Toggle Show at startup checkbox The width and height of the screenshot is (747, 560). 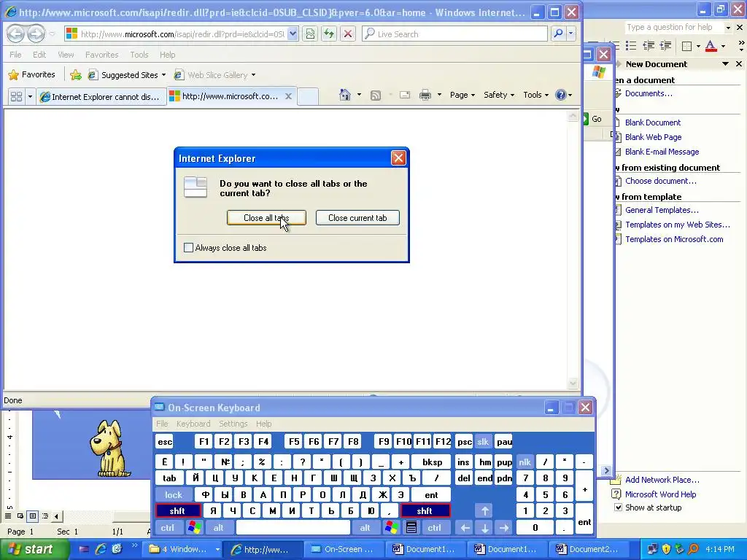point(618,507)
